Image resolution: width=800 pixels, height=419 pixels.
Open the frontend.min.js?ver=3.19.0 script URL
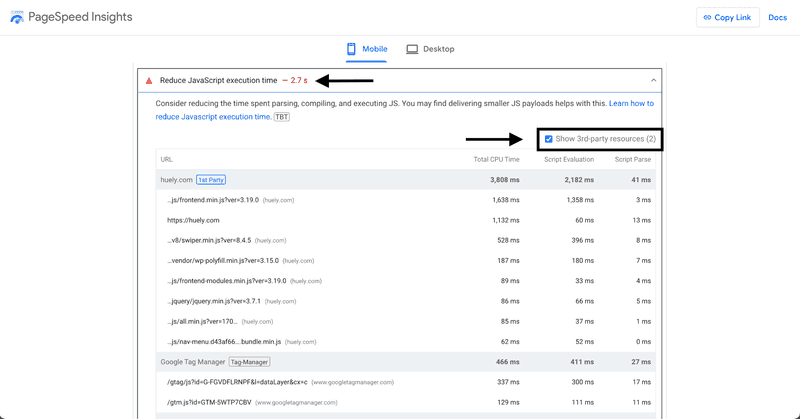213,200
